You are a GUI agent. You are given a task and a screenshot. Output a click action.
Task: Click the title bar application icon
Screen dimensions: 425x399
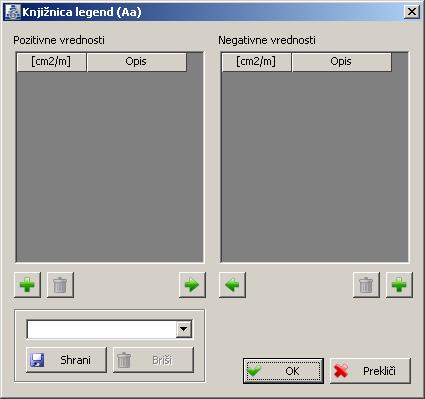(x=13, y=12)
